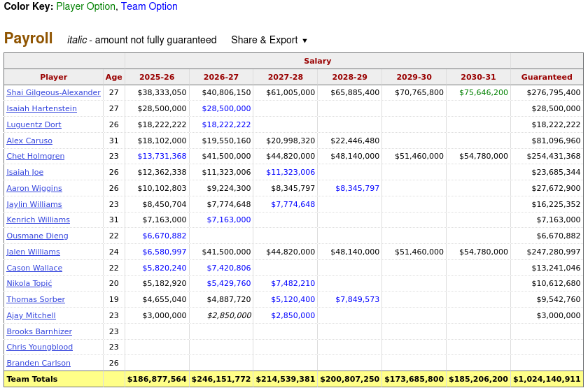Select Mitchell's italic $2,850,000 2026-27 salary
Screen dimensions: 588x388
pyautogui.click(x=229, y=316)
